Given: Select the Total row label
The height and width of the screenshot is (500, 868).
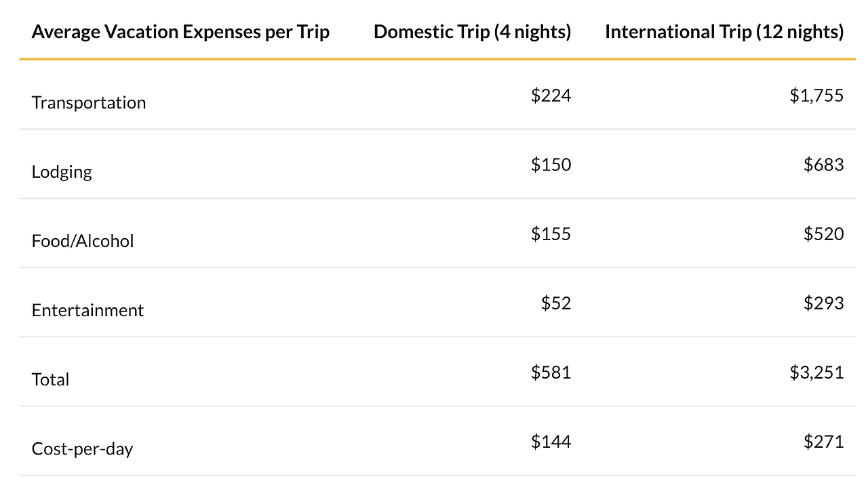Looking at the screenshot, I should click(x=50, y=379).
